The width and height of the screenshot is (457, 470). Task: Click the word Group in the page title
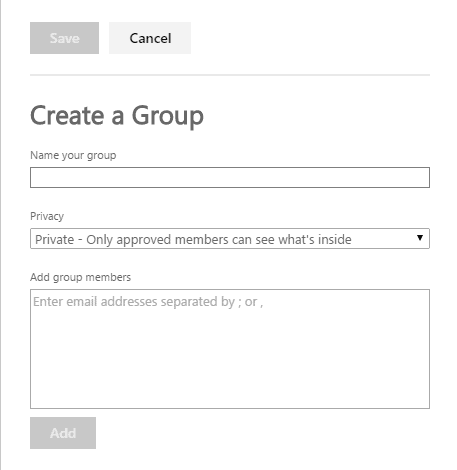coord(167,116)
